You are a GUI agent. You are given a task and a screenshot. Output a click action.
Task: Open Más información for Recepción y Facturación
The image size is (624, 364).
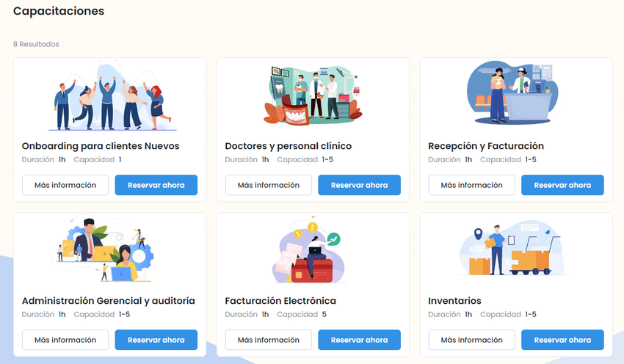471,185
